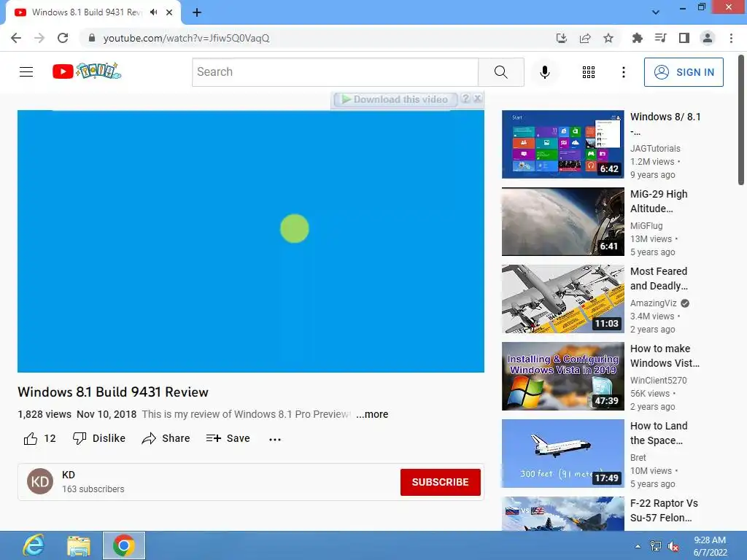Open YouTube settings three-dot menu
The height and width of the screenshot is (560, 747).
[623, 72]
